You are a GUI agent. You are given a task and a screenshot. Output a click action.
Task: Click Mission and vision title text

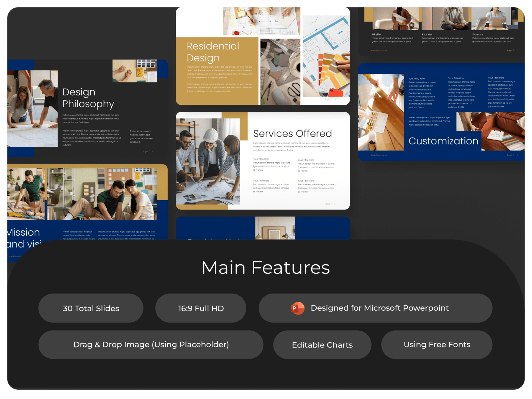[x=24, y=238]
